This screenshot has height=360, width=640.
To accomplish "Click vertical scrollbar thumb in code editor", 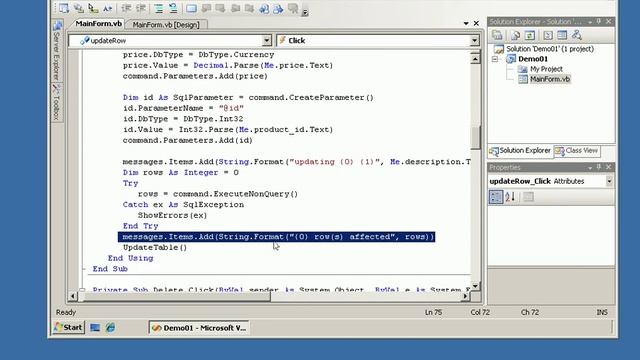I will [475, 137].
